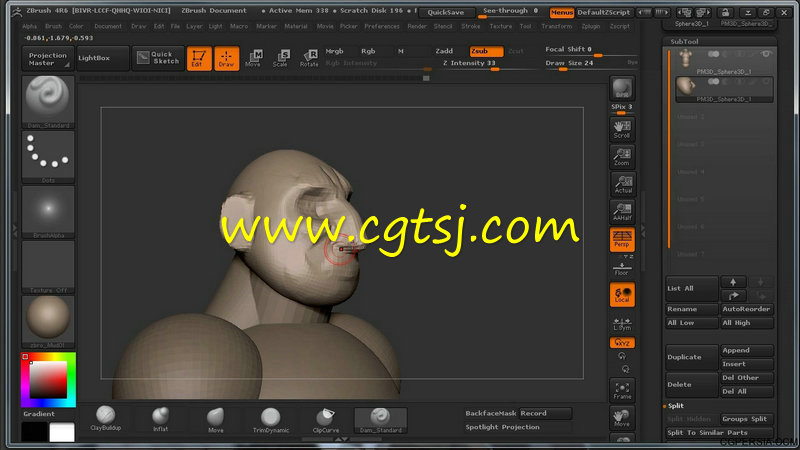Toggle Zsub sculpt mode
Image resolution: width=800 pixels, height=450 pixels.
(x=486, y=51)
